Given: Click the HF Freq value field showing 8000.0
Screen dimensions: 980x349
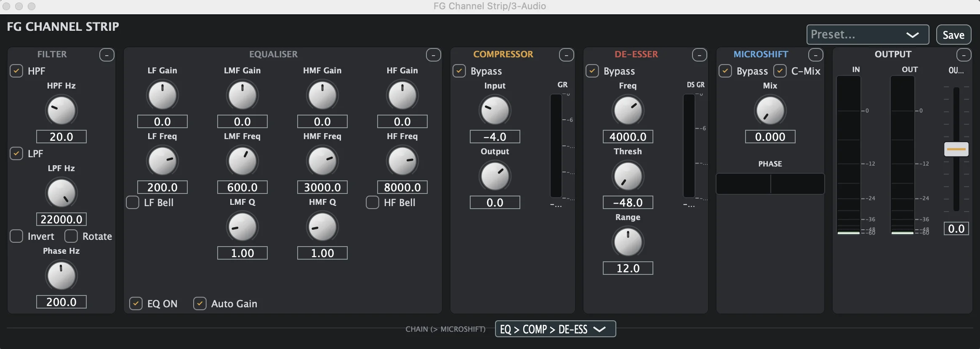Looking at the screenshot, I should [x=402, y=187].
